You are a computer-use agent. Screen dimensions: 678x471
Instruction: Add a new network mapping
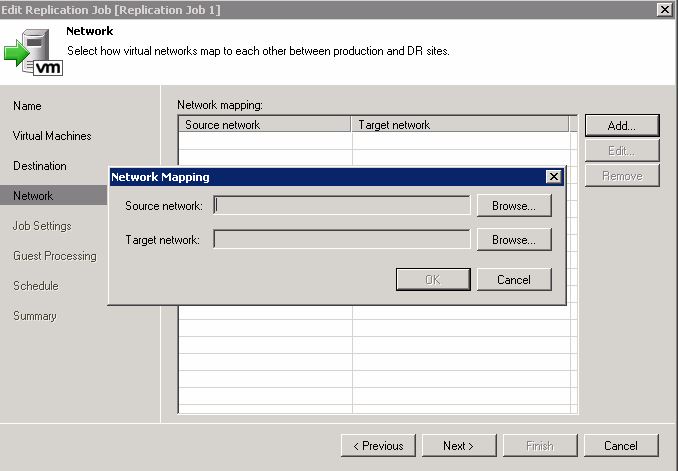click(622, 126)
